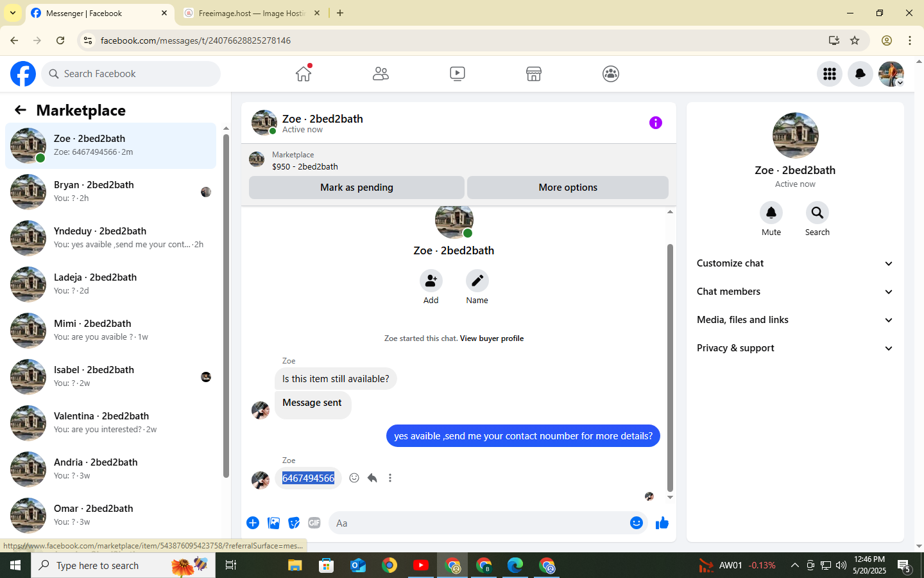Open Ladeja · 2bed2bath conversation
The height and width of the screenshot is (578, 924).
pyautogui.click(x=110, y=285)
